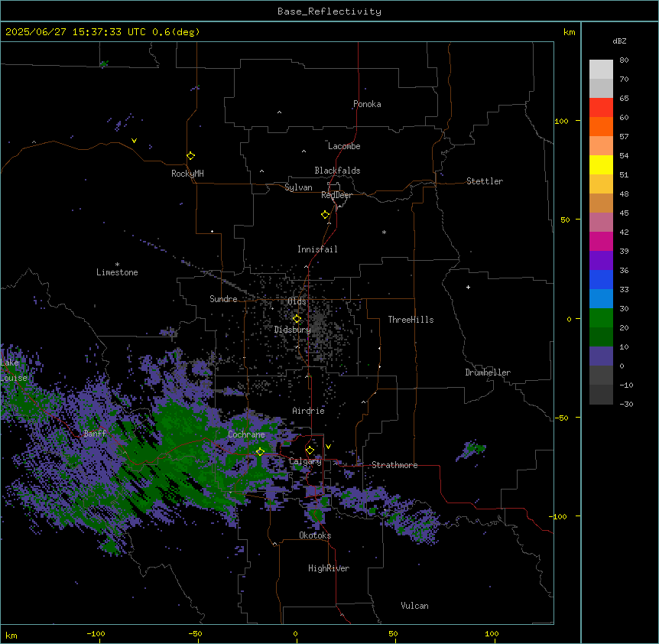Click the dBZ legend heading
This screenshot has height=644, width=659.
(619, 41)
